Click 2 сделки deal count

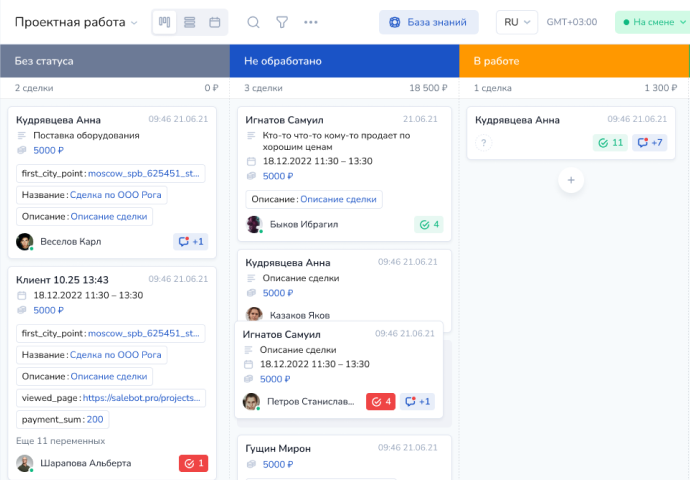pyautogui.click(x=34, y=88)
